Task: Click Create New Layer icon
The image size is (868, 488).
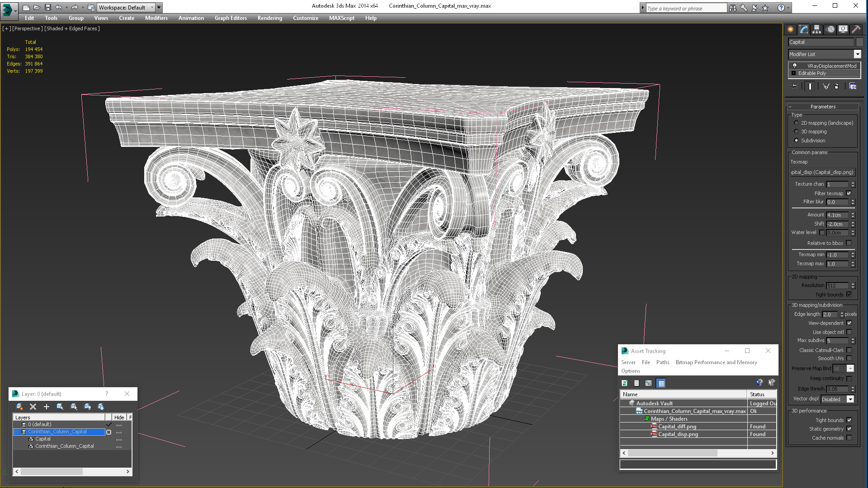Action: tap(19, 407)
